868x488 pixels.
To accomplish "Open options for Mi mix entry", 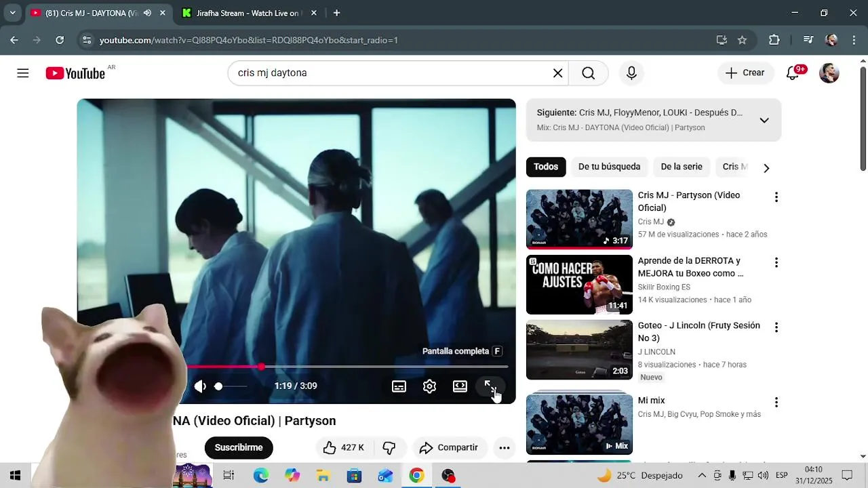I will point(776,403).
